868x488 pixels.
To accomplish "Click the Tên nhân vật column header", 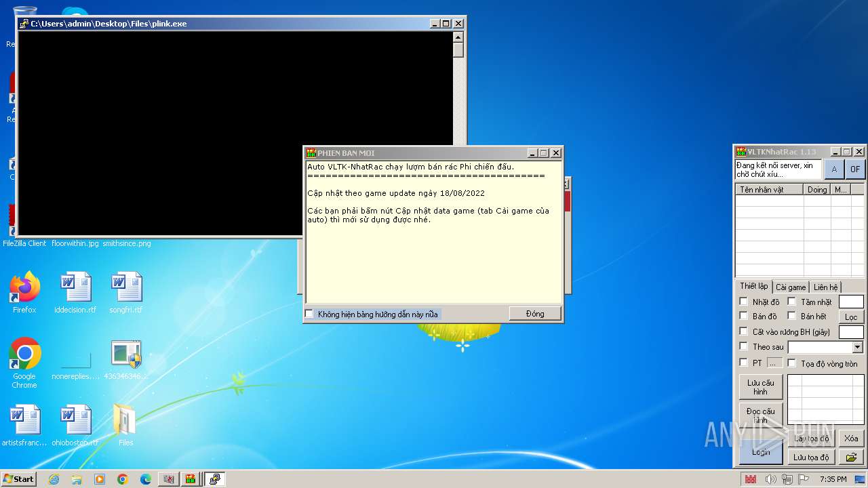I will [770, 190].
